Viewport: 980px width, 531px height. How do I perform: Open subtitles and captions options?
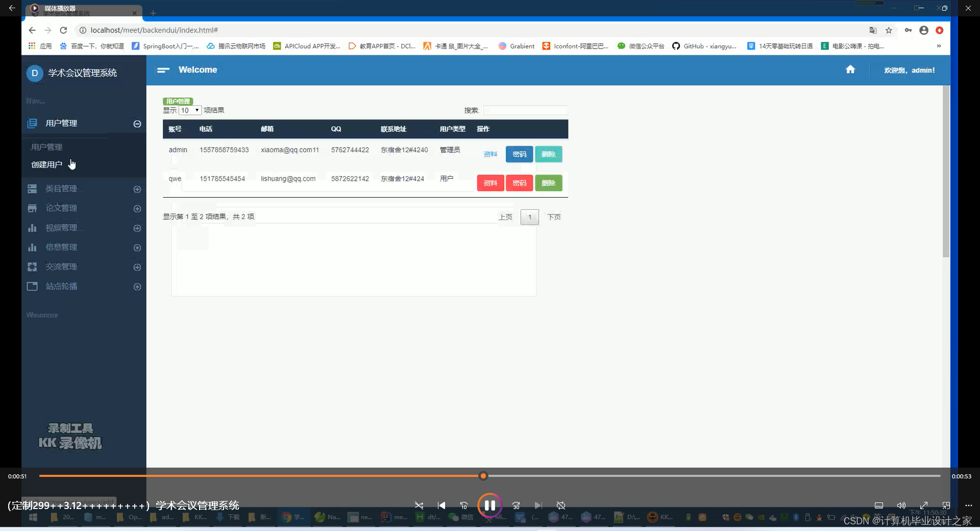coord(879,505)
